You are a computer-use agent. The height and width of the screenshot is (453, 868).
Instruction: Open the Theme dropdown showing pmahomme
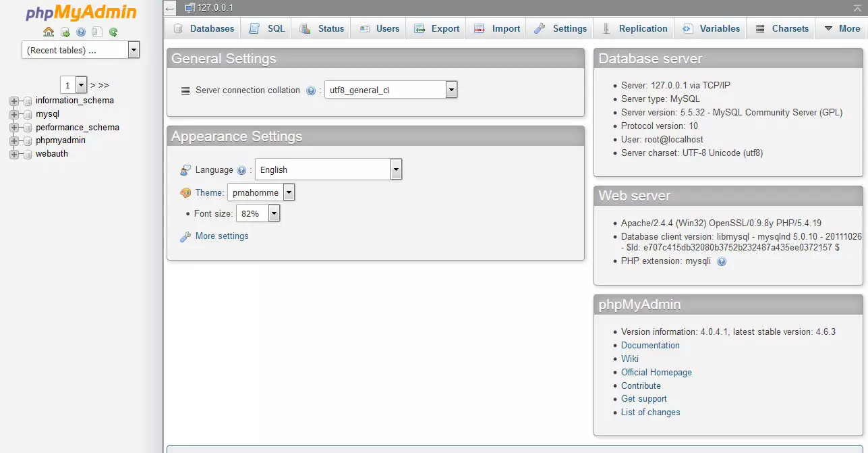coord(261,192)
